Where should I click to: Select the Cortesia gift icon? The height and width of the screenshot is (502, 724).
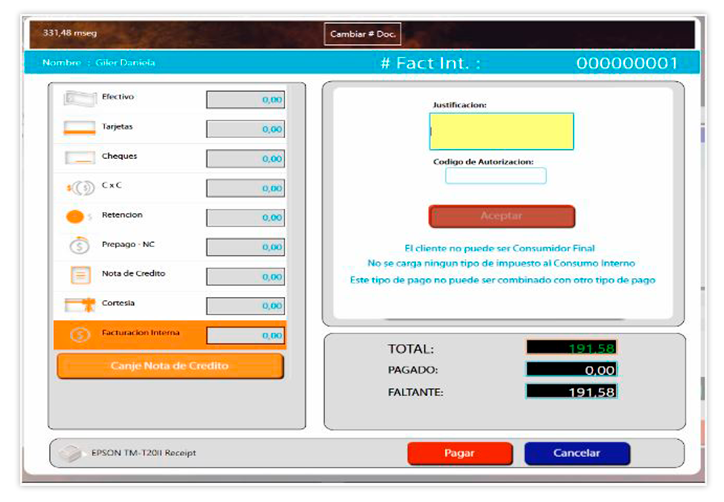click(78, 305)
